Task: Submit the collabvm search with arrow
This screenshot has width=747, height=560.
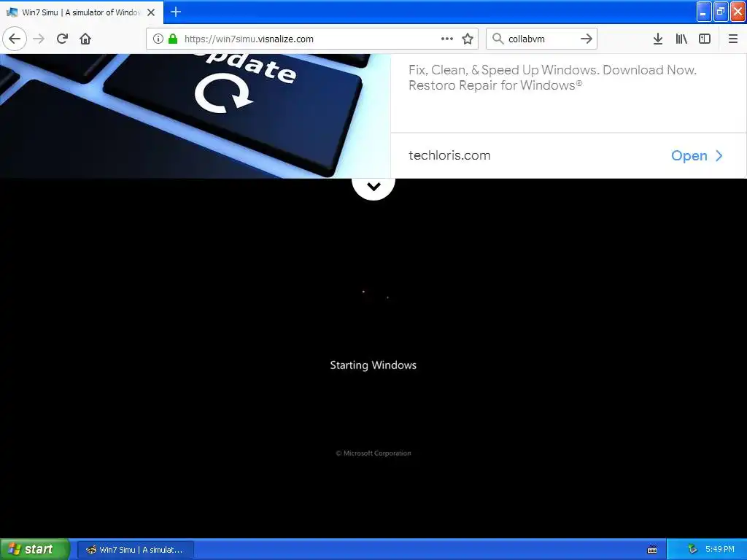Action: [587, 39]
